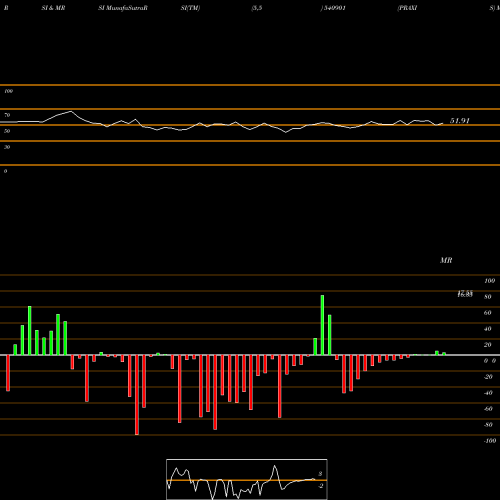
Task: Click the 'SI MunafaSutraR' header text
Action: pos(123,8)
